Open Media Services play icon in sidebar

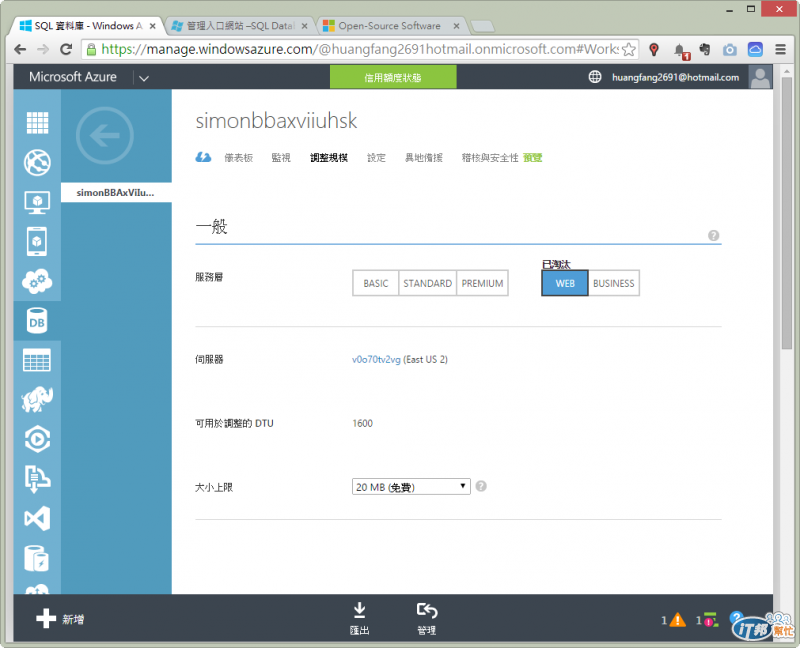[37, 439]
